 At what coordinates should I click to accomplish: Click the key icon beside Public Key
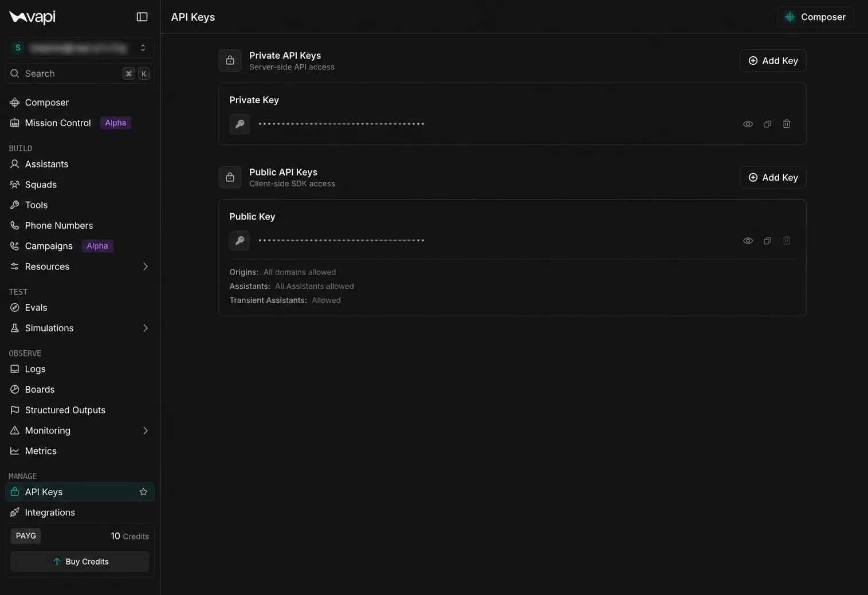[239, 241]
